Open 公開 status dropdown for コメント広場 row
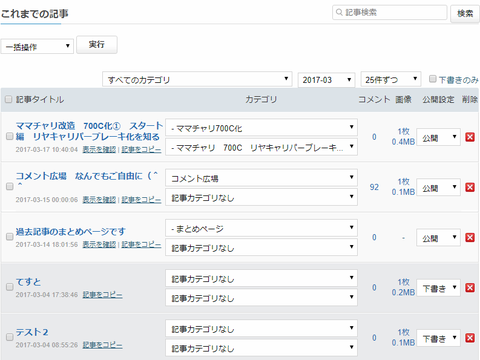 click(x=438, y=187)
